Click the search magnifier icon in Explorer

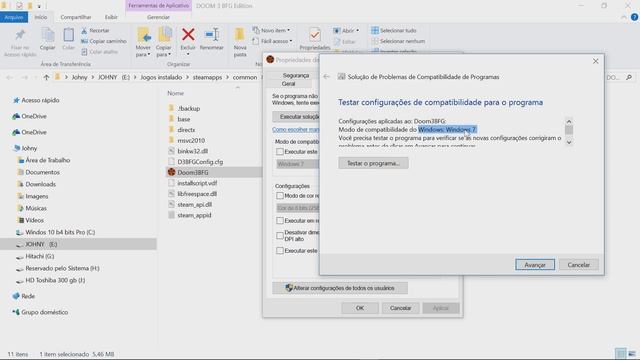tap(629, 77)
